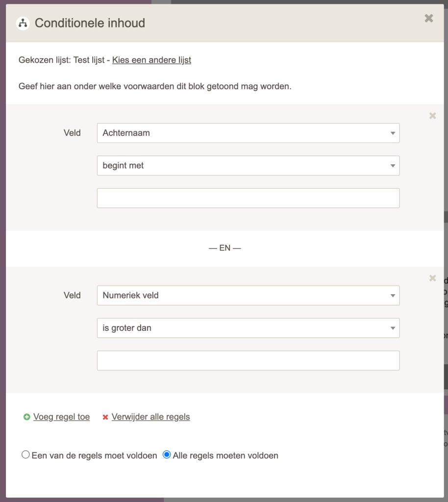Open the Numeriek veld field dropdown

click(x=248, y=296)
